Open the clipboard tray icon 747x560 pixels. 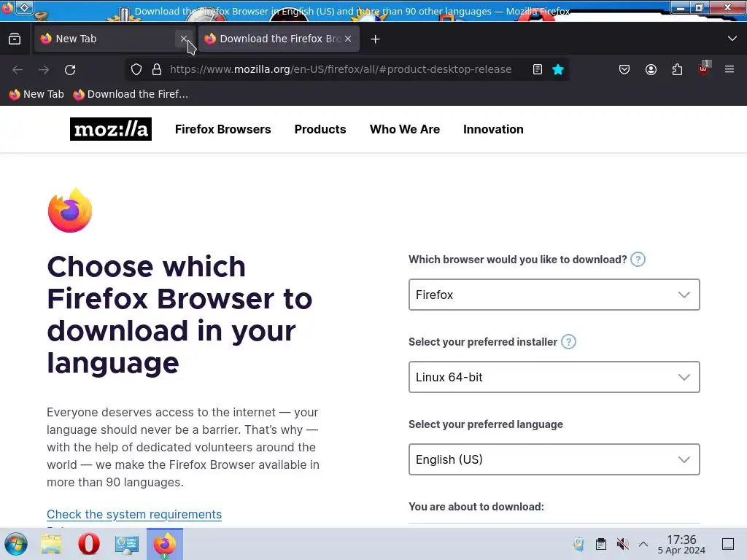(601, 544)
